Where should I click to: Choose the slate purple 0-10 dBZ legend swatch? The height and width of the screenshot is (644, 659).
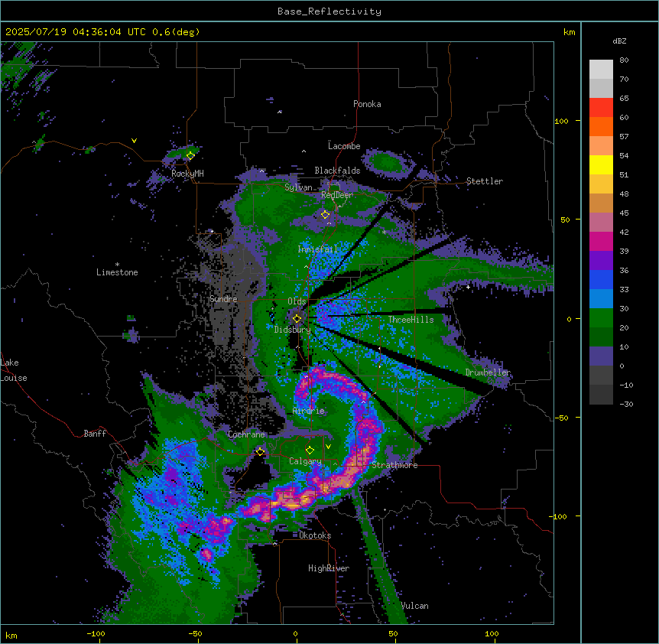pyautogui.click(x=601, y=356)
